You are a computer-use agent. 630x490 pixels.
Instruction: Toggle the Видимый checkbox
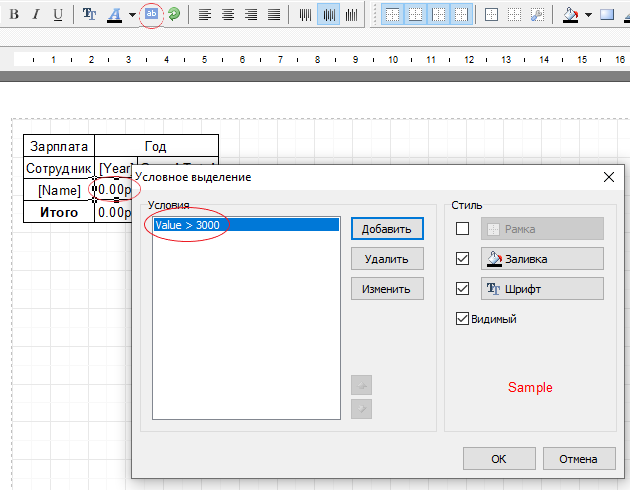pyautogui.click(x=462, y=319)
